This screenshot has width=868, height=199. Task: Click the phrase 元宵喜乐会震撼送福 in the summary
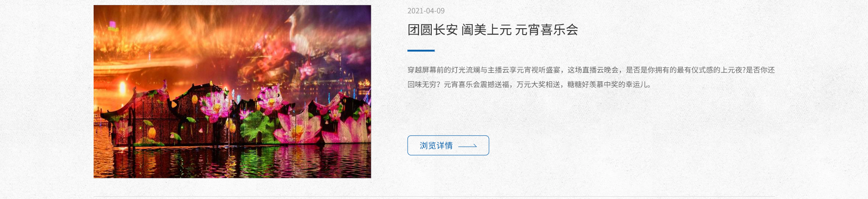click(477, 85)
